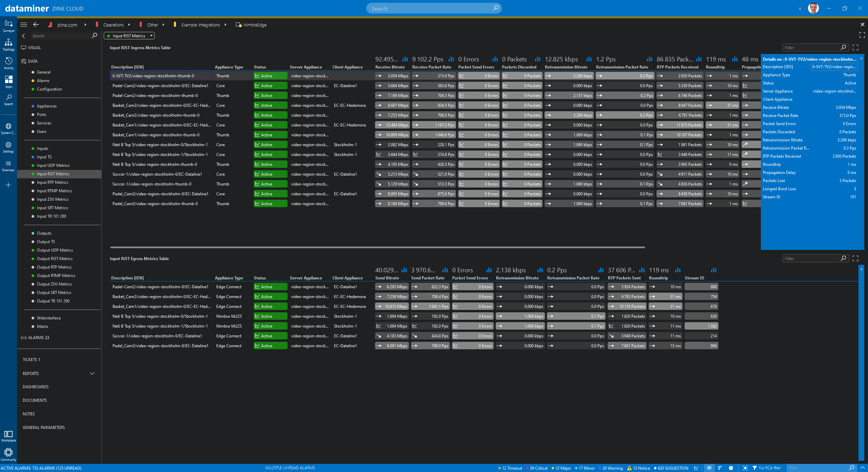Image resolution: width=868 pixels, height=472 pixels.
Task: Show histogram for Send Bitrate column
Action: [404, 270]
